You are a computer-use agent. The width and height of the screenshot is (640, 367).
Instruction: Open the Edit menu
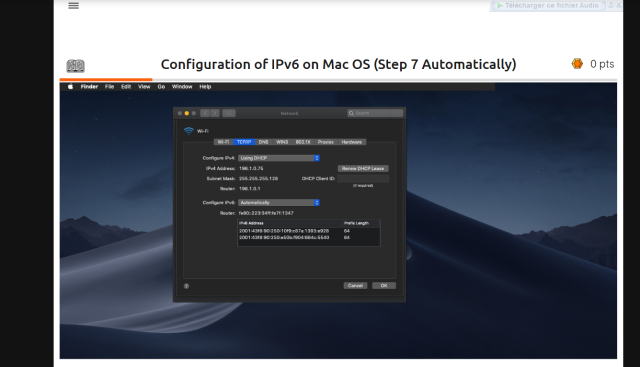click(126, 87)
